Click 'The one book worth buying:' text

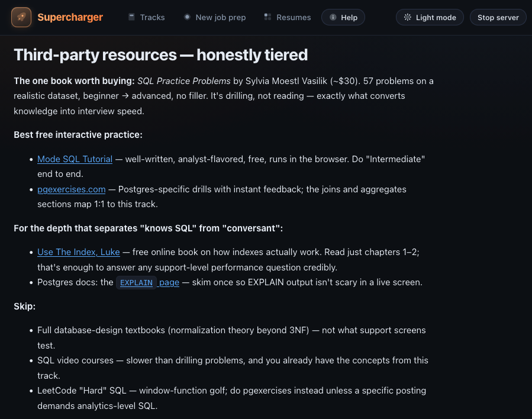[75, 80]
